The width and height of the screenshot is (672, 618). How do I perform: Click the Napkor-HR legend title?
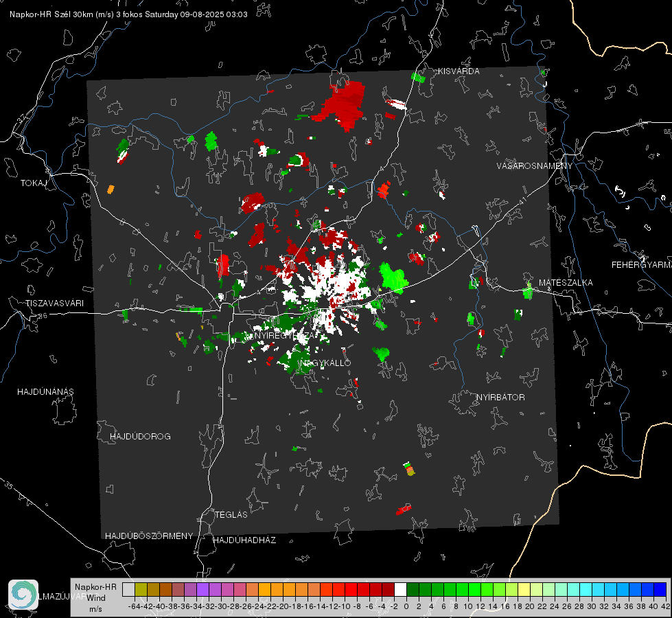click(x=95, y=587)
